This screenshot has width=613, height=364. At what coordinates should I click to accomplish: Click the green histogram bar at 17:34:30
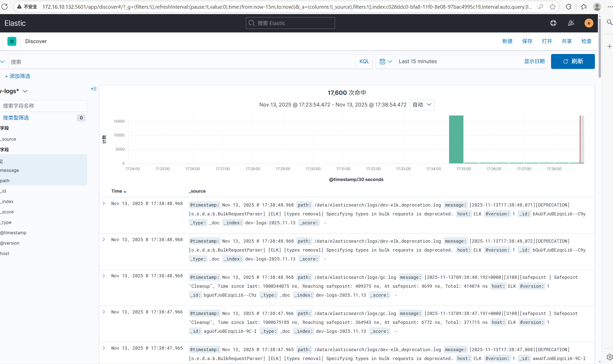(456, 139)
